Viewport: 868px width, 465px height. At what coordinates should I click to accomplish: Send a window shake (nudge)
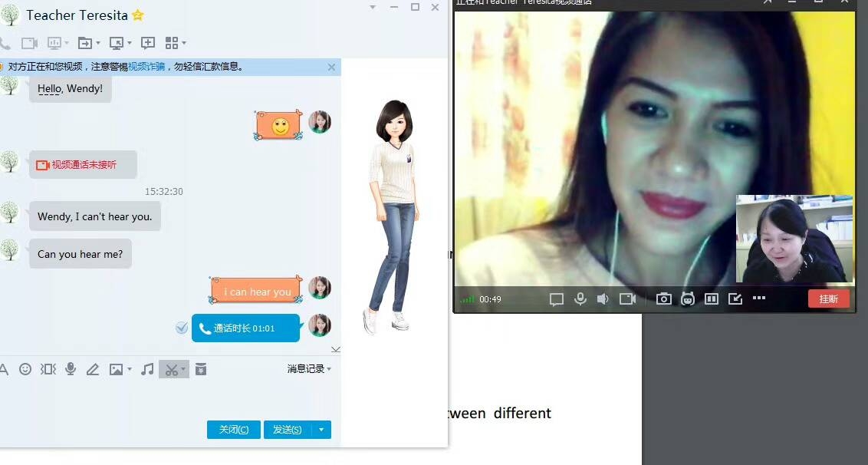[47, 369]
